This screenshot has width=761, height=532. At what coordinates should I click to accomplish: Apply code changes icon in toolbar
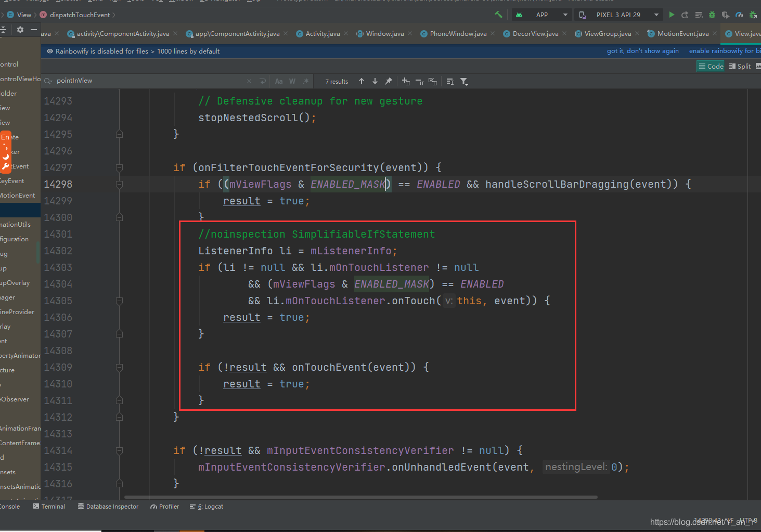(699, 15)
